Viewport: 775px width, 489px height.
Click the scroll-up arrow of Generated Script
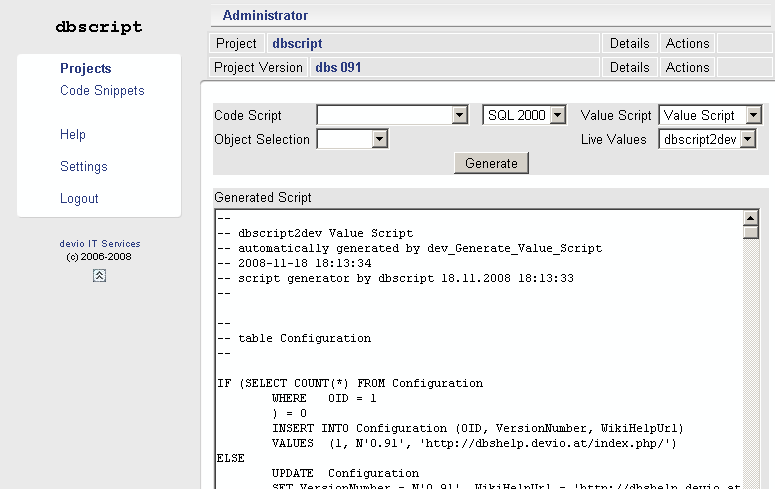[x=751, y=218]
